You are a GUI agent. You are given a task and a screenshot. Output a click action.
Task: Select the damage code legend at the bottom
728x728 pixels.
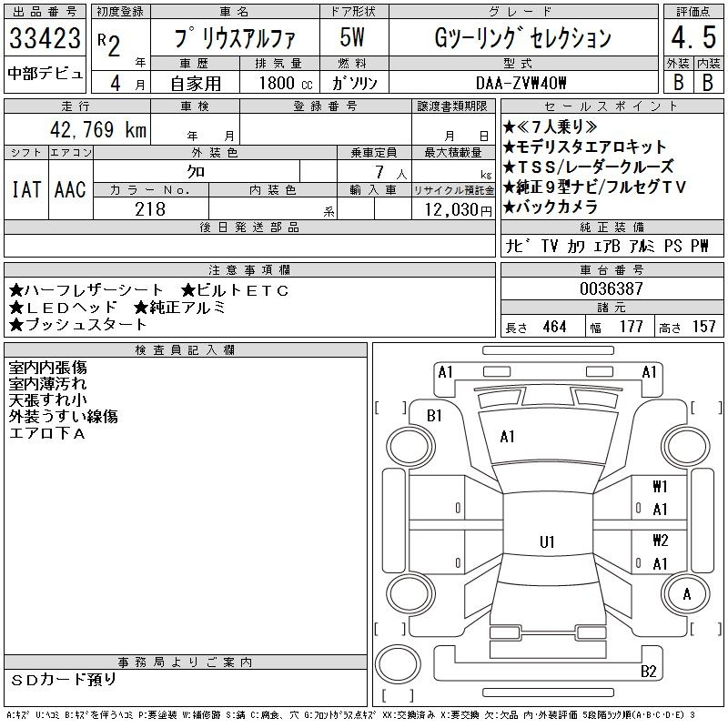pyautogui.click(x=350, y=715)
